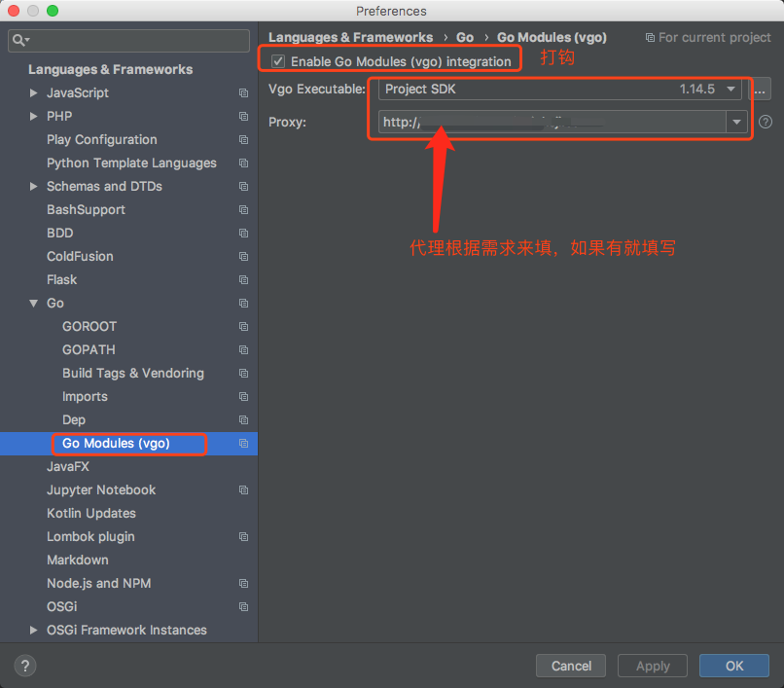Screen dimensions: 784x688
Task: Select the Kotlin Updates entry
Action: point(91,514)
